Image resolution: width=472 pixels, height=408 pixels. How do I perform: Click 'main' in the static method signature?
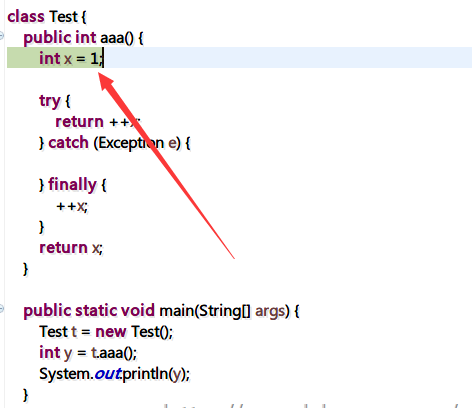tap(177, 311)
